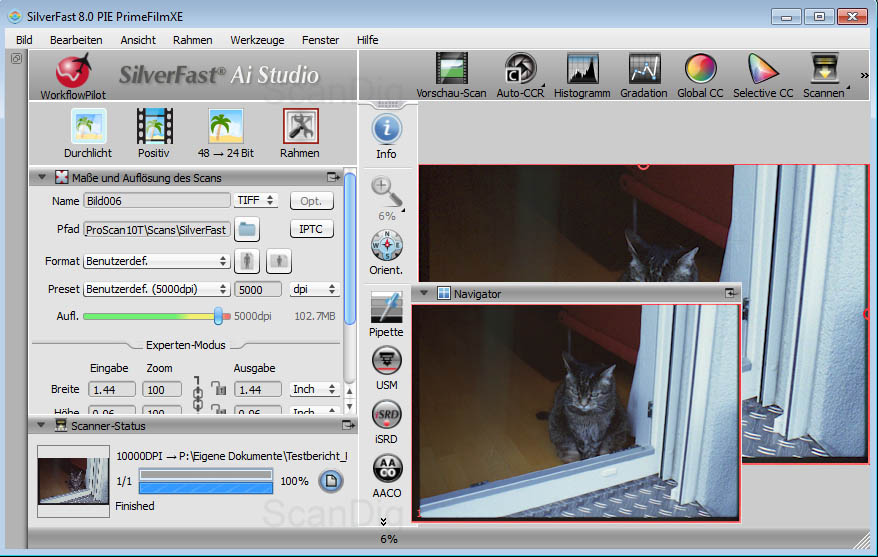
Task: Open the Breite Inch unit dropdown
Action: (x=314, y=389)
